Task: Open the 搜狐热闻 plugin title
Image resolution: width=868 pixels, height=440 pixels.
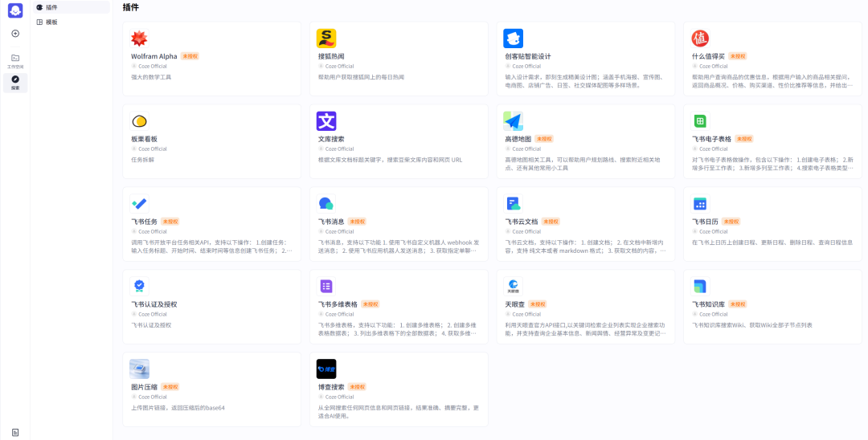Action: (x=331, y=56)
